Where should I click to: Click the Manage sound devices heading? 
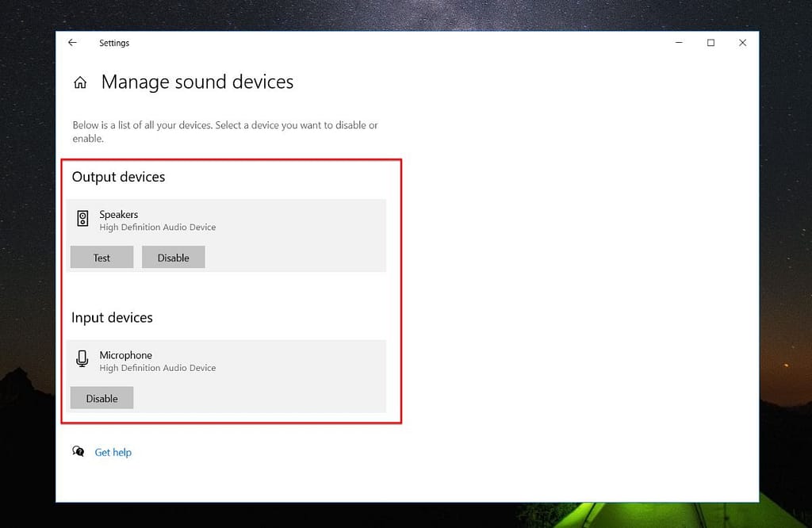click(x=197, y=82)
